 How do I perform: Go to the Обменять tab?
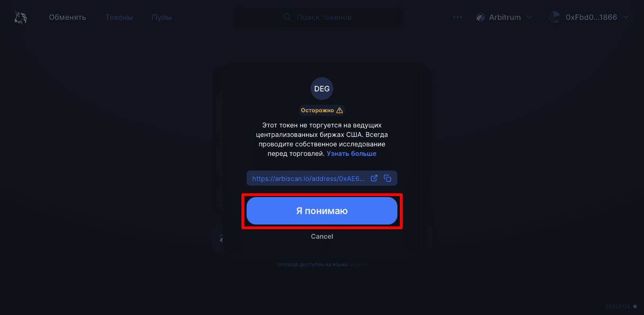[67, 18]
